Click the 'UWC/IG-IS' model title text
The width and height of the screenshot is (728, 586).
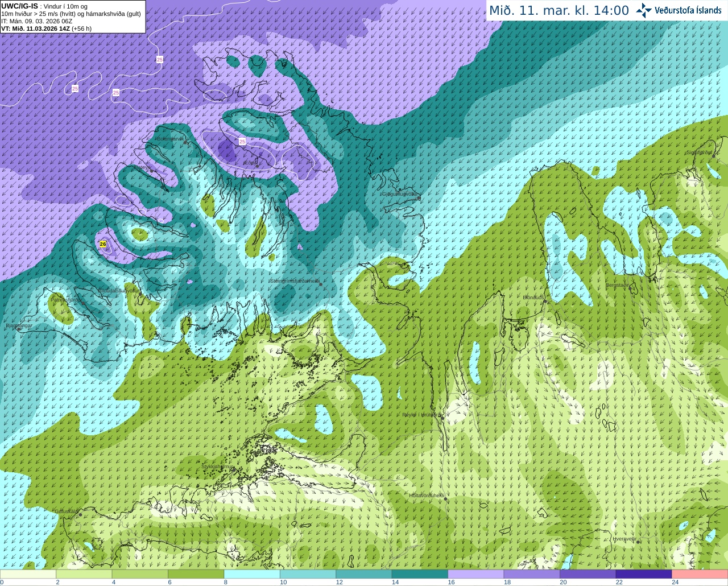[x=20, y=6]
